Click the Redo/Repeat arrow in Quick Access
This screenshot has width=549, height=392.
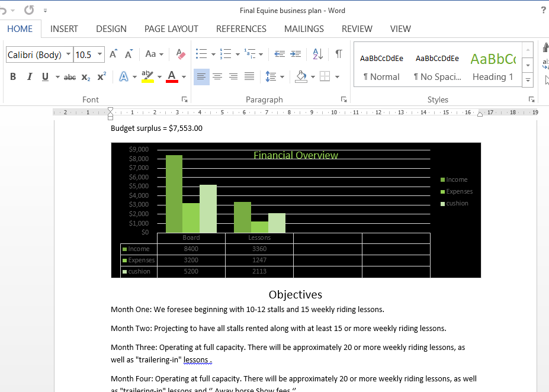(29, 10)
